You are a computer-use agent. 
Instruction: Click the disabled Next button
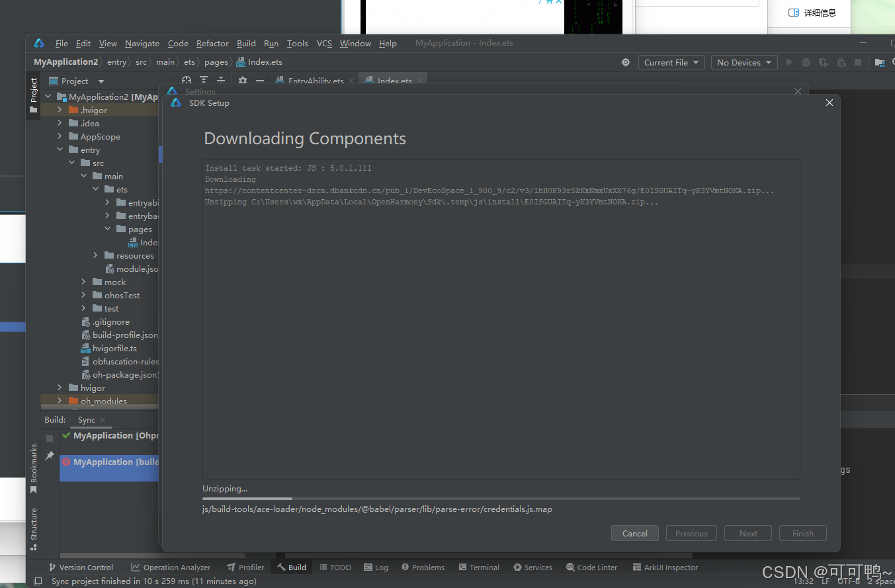748,533
